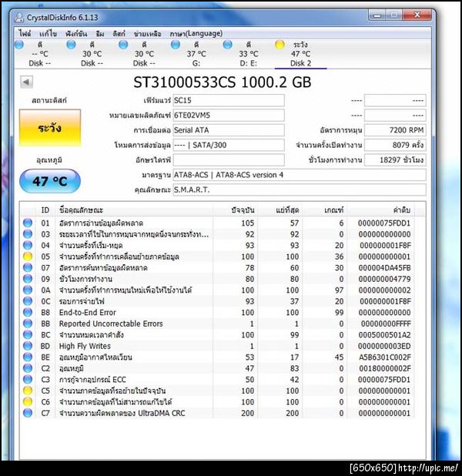The image size is (462, 476).
Task: Click the UltraDMA CRC error row name
Action: [122, 413]
